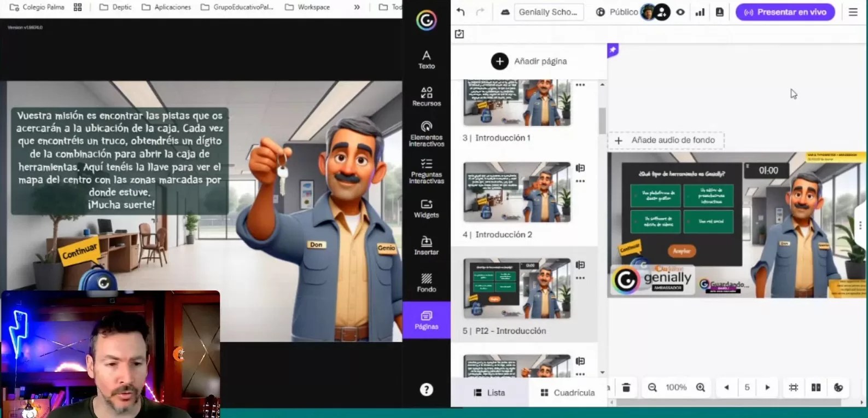
Task: Open the help question mark button
Action: (x=426, y=390)
